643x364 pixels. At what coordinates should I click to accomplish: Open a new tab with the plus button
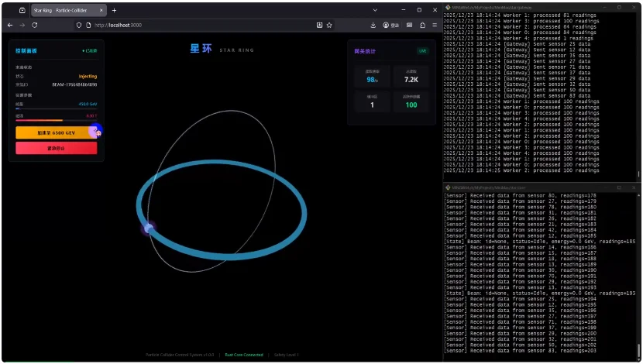click(x=114, y=10)
